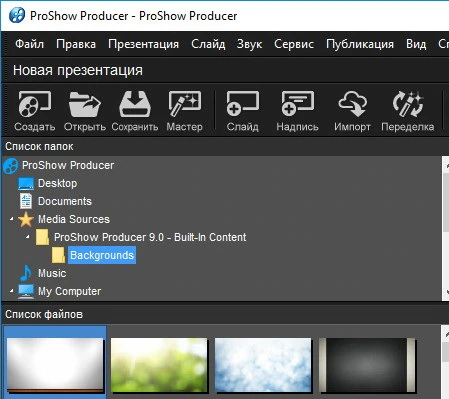Click the Список файлов panel header
449x399 pixels.
(44, 314)
